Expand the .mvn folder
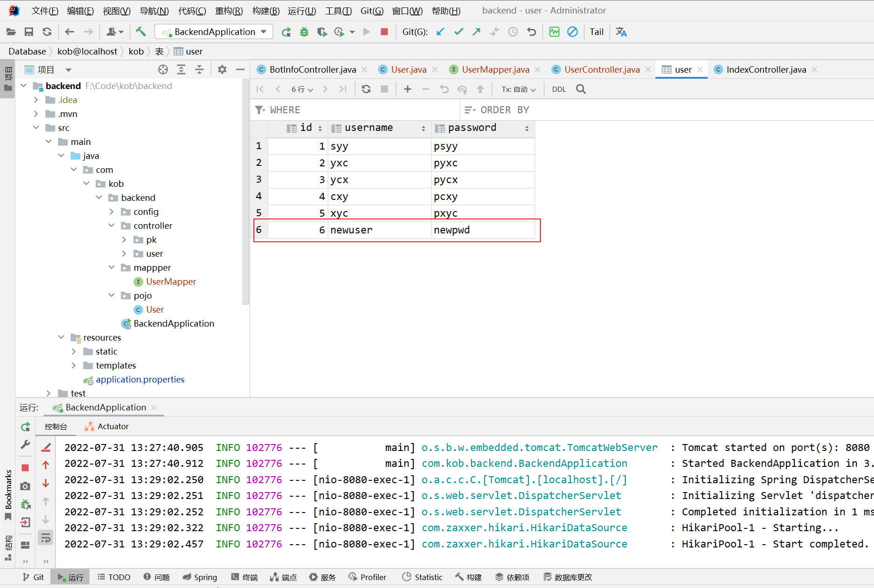The height and width of the screenshot is (588, 874). (36, 114)
